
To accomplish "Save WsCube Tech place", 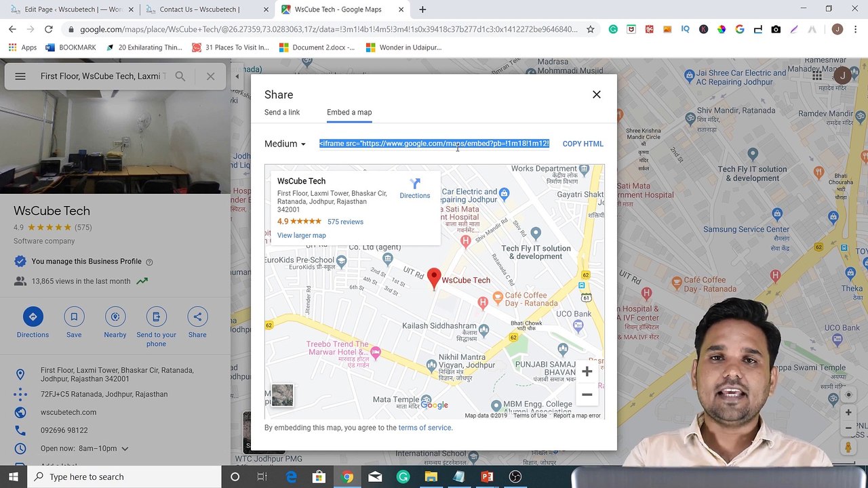I will pyautogui.click(x=74, y=323).
